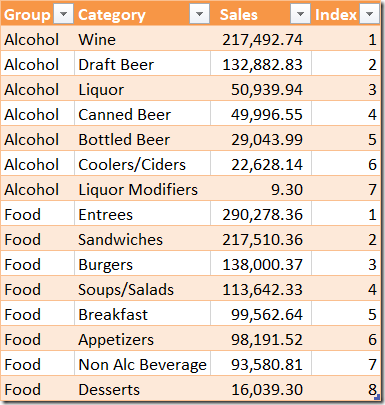Image resolution: width=385 pixels, height=405 pixels.
Task: Click the Bottled Beer sales 29,043.99 cell
Action: click(x=261, y=139)
